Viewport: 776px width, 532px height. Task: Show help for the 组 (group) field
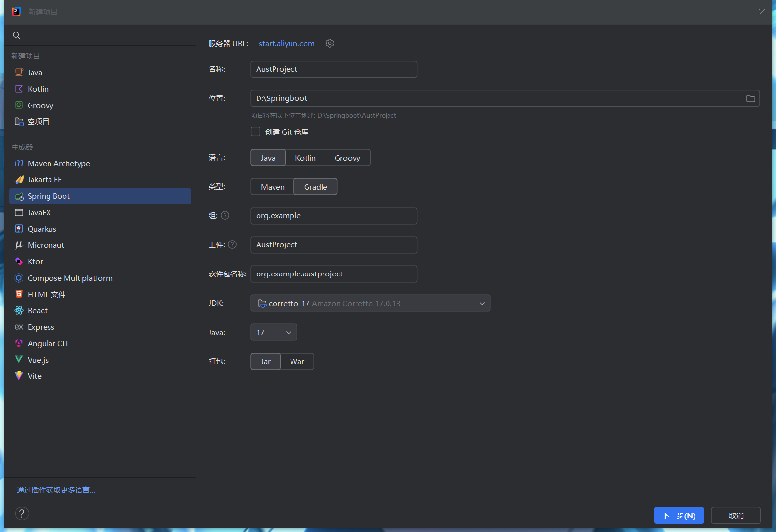coord(225,215)
